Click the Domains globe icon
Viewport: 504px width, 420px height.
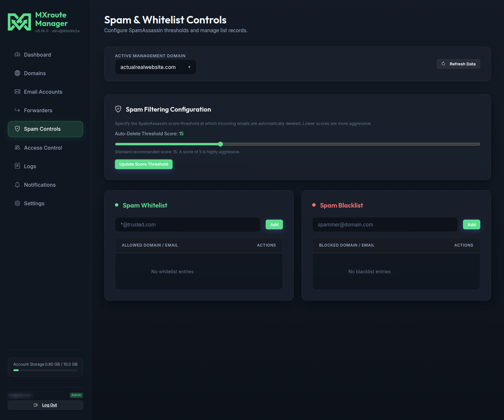point(17,73)
